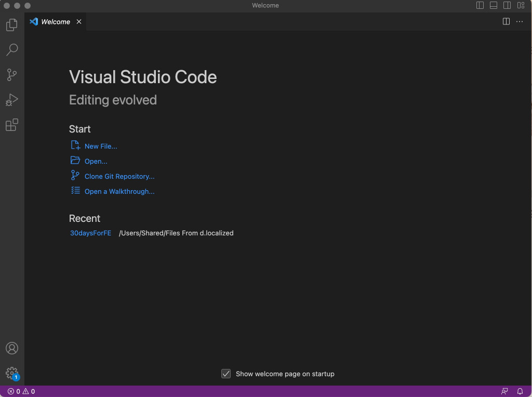Click the VS Code logo on Welcome tab
Screen dimensions: 532x397
(34, 21)
